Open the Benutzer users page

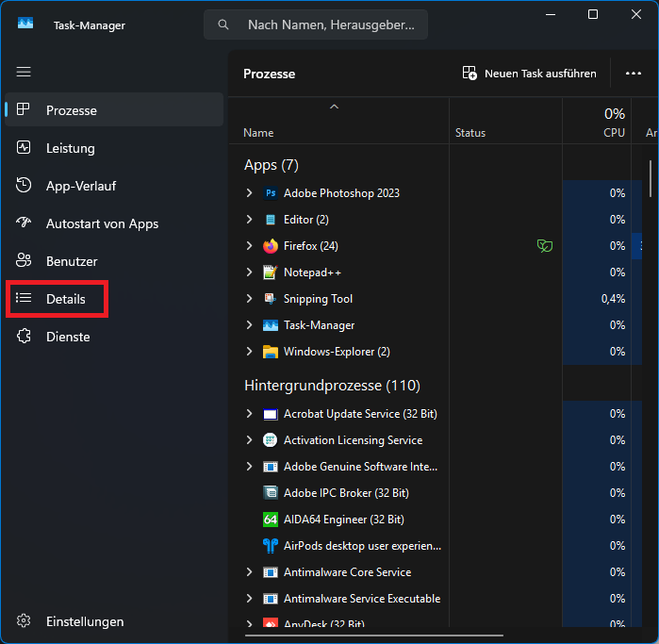[72, 261]
